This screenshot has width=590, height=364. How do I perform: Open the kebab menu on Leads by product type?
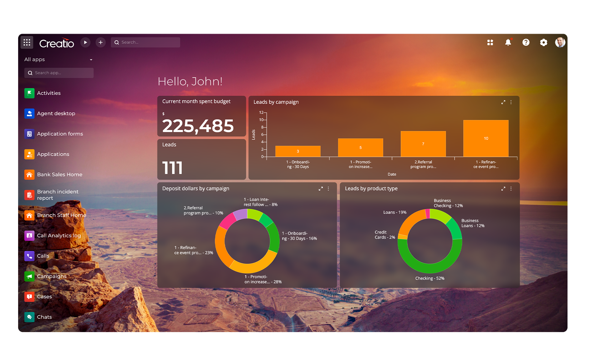(x=511, y=189)
